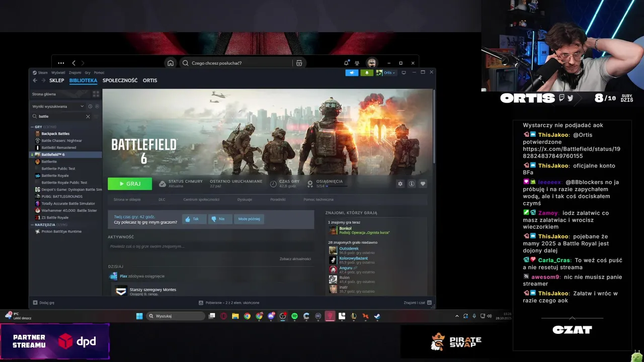Open the blue announcements megaphone button
Viewport: 644px width, 362px height.
[352, 72]
